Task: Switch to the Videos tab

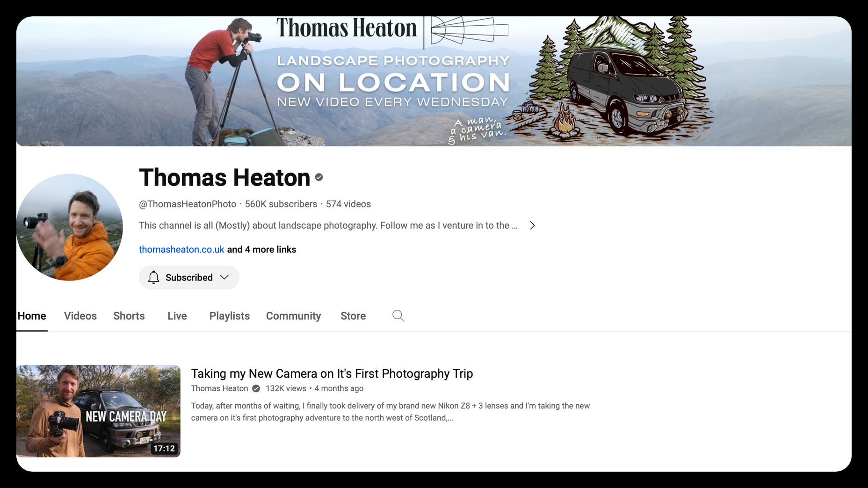Action: (80, 316)
